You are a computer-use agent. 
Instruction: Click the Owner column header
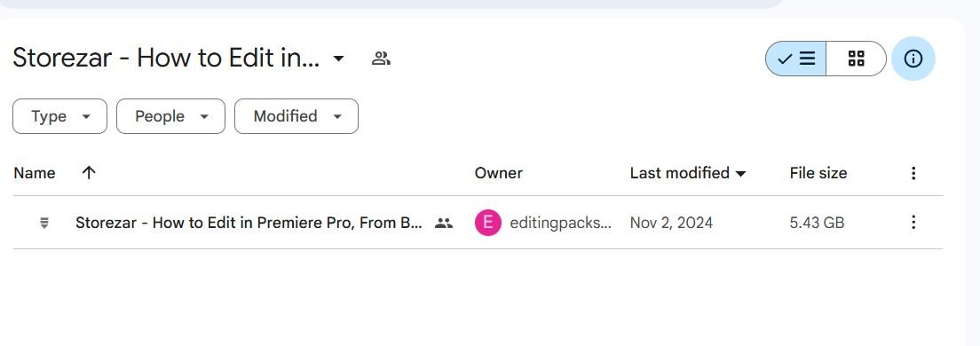tap(498, 173)
